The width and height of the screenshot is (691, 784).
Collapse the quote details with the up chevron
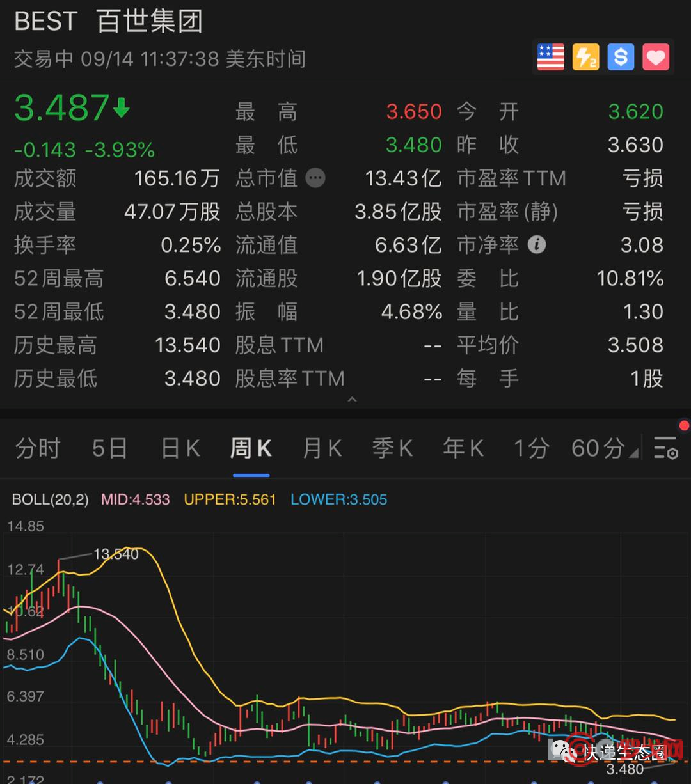(351, 400)
